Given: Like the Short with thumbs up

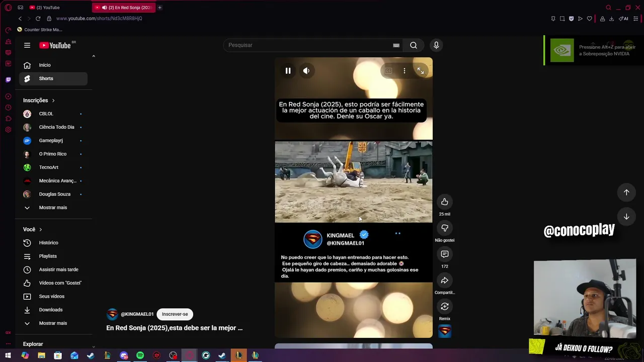Looking at the screenshot, I should [x=445, y=202].
